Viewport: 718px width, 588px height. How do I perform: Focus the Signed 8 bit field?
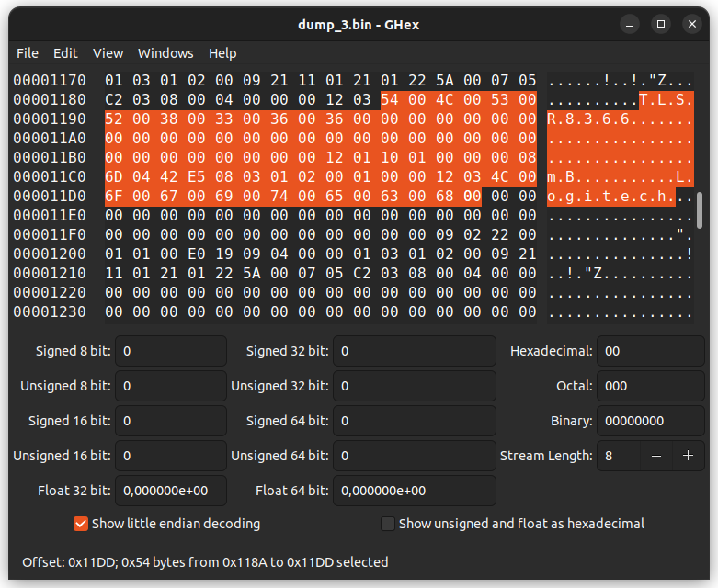coord(171,351)
